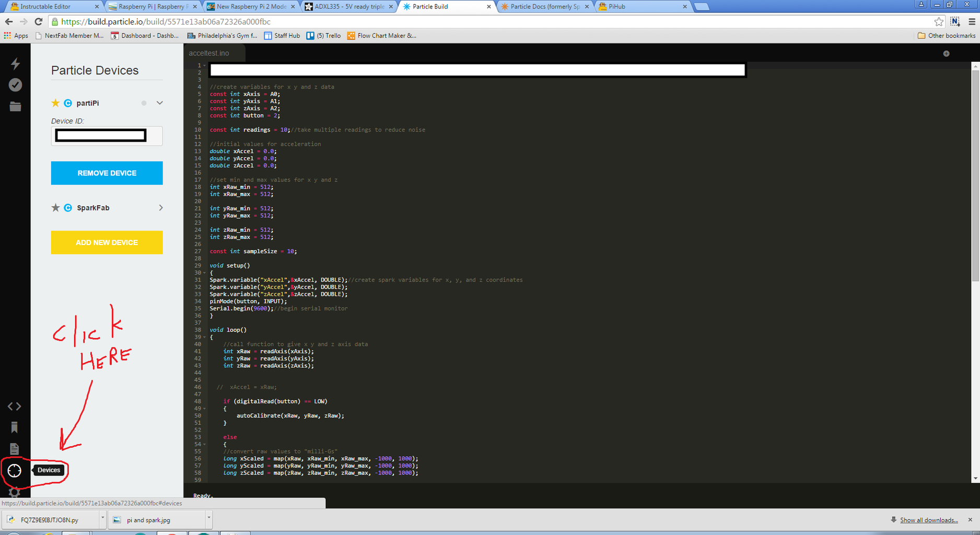Open the Code angle-brackets icon
980x535 pixels.
pos(15,406)
